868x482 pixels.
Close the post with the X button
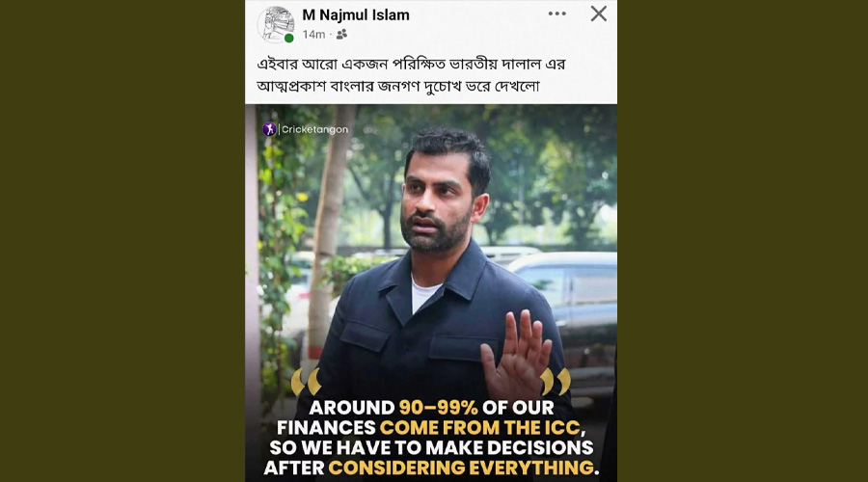[598, 13]
